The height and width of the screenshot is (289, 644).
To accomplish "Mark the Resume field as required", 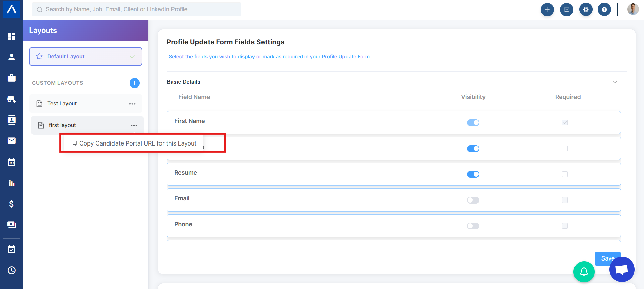I will click(x=565, y=174).
